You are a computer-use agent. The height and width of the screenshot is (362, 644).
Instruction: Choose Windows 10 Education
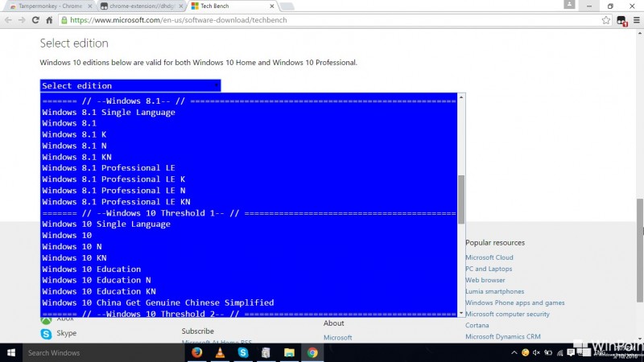[x=249, y=269]
